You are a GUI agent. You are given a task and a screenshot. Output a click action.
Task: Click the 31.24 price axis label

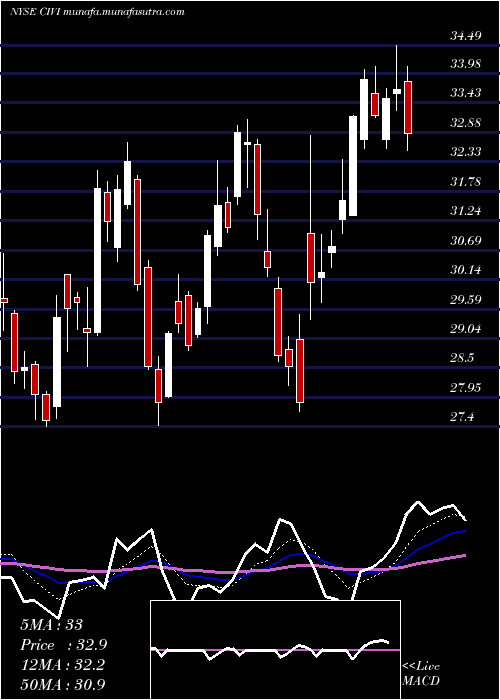pyautogui.click(x=466, y=211)
